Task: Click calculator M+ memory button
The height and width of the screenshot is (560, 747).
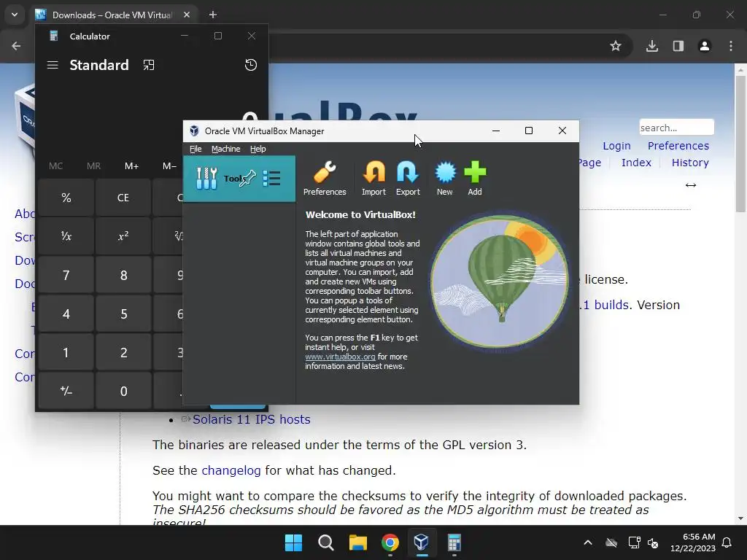Action: (x=131, y=166)
